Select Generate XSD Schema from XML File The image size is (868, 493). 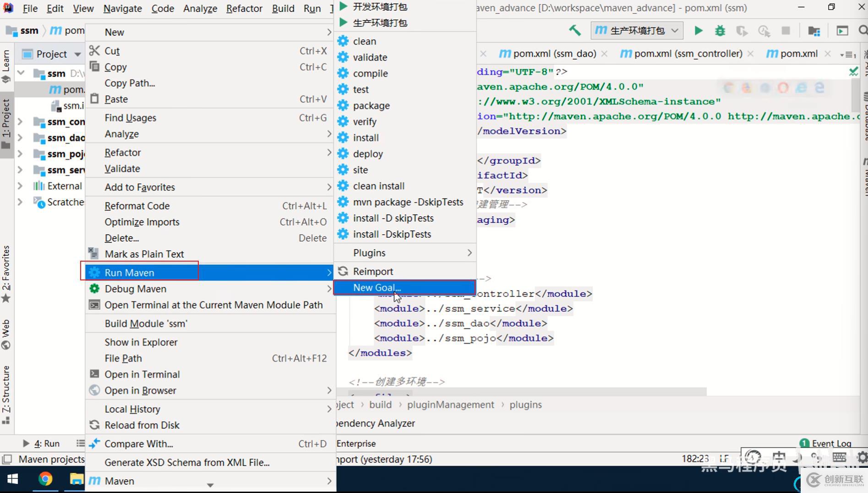point(210,462)
